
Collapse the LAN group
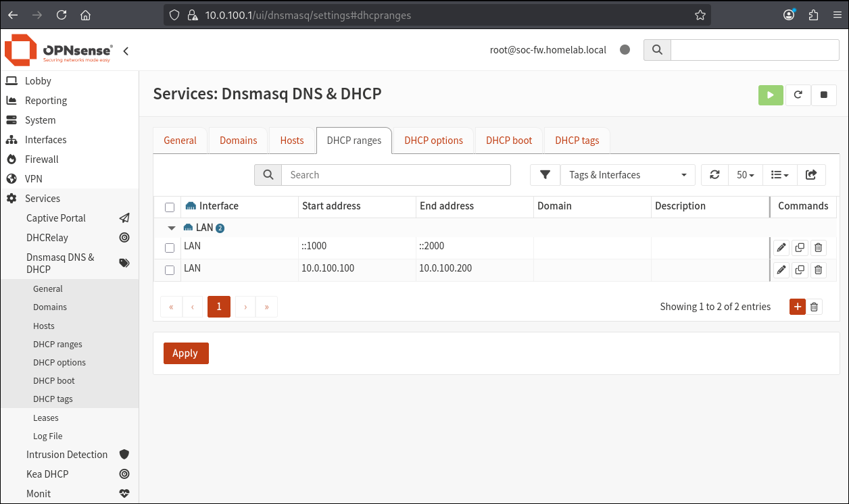[172, 228]
